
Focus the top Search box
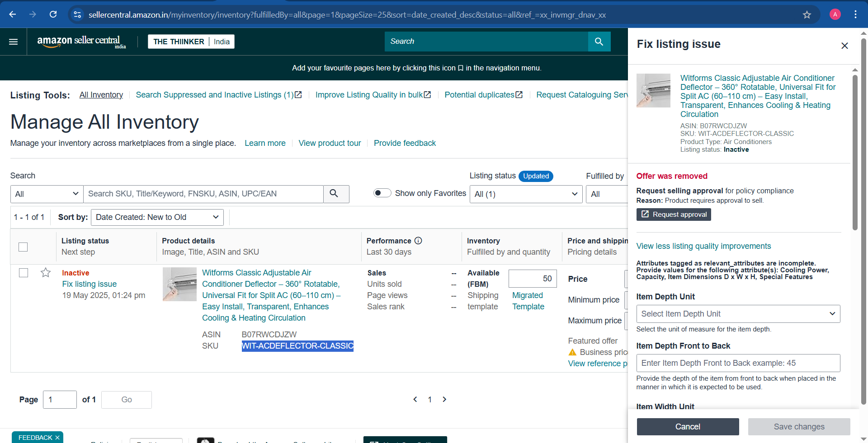coord(486,42)
